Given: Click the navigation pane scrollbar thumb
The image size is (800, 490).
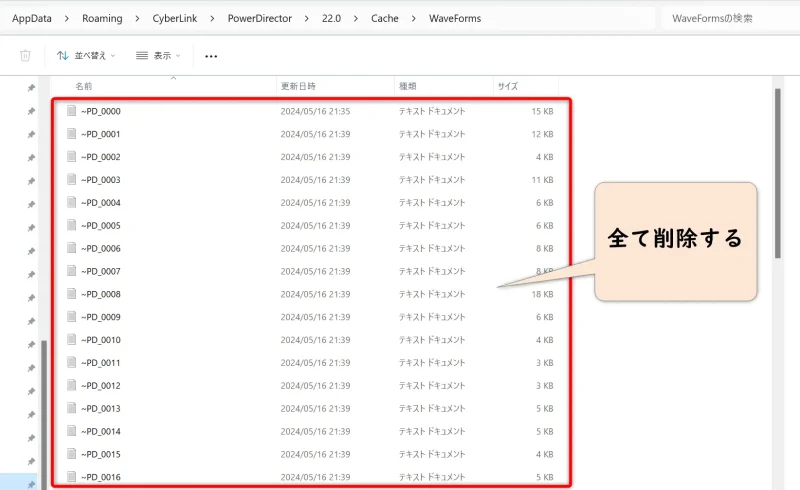Looking at the screenshot, I should (44, 414).
